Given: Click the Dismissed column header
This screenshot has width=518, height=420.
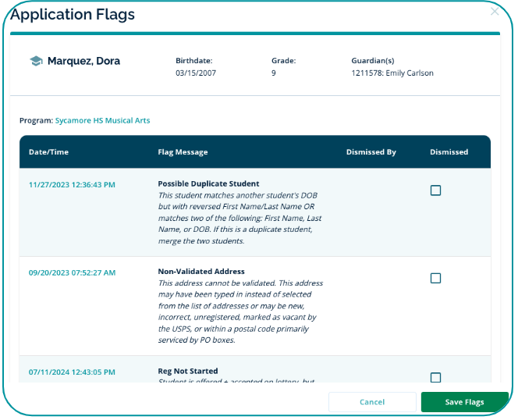Looking at the screenshot, I should click(x=449, y=152).
